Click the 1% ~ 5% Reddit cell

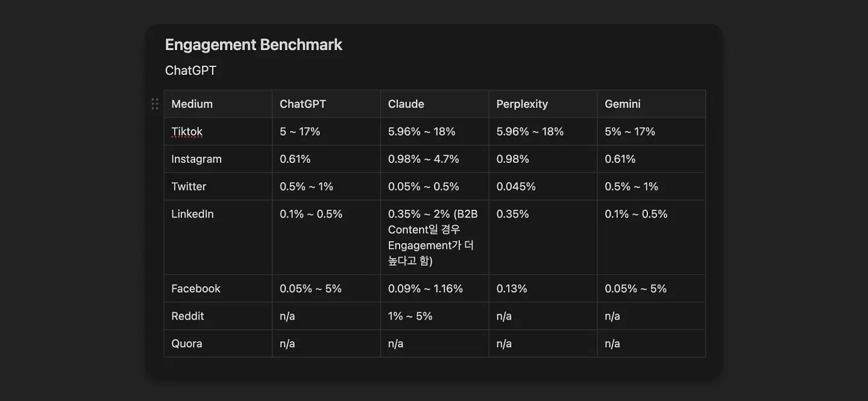[x=435, y=316]
